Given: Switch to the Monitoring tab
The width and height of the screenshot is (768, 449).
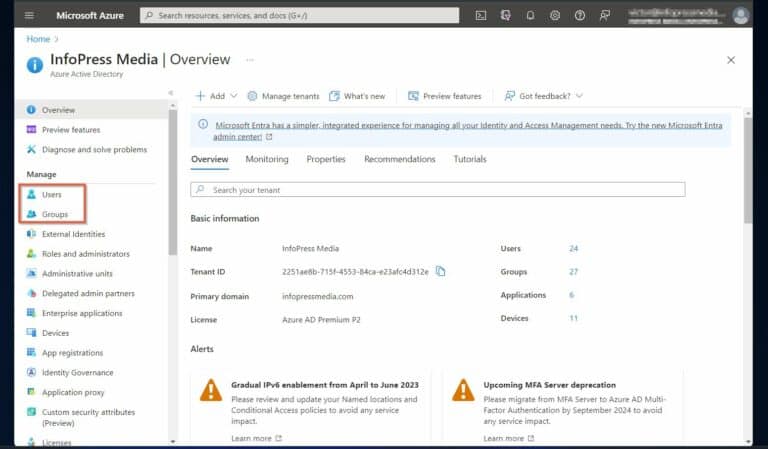Looking at the screenshot, I should click(267, 159).
